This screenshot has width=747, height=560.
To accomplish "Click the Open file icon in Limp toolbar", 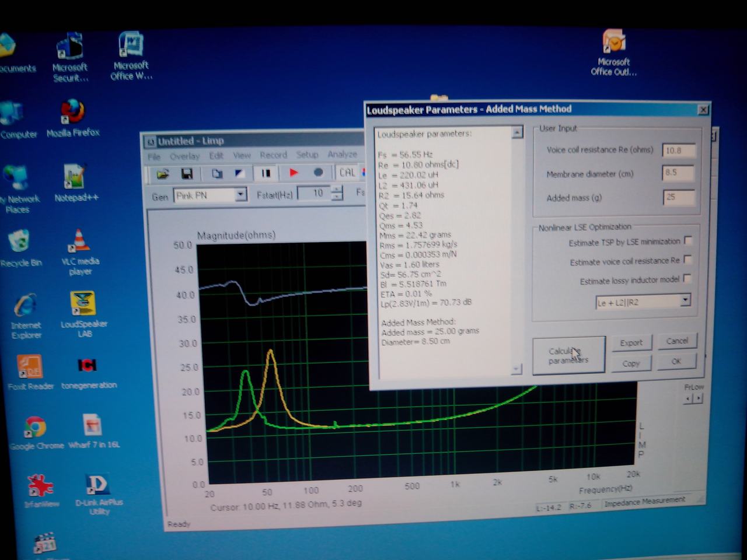I will pyautogui.click(x=163, y=174).
